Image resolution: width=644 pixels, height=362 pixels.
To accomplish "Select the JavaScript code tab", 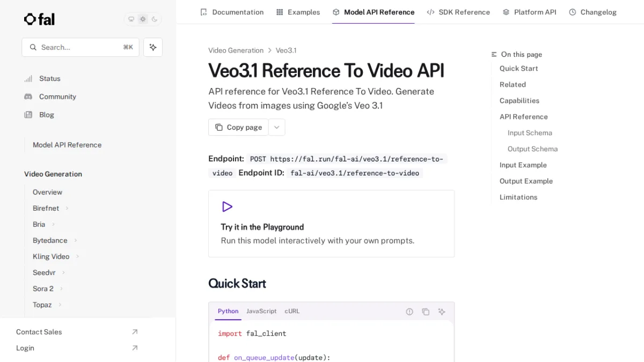I will [x=261, y=311].
